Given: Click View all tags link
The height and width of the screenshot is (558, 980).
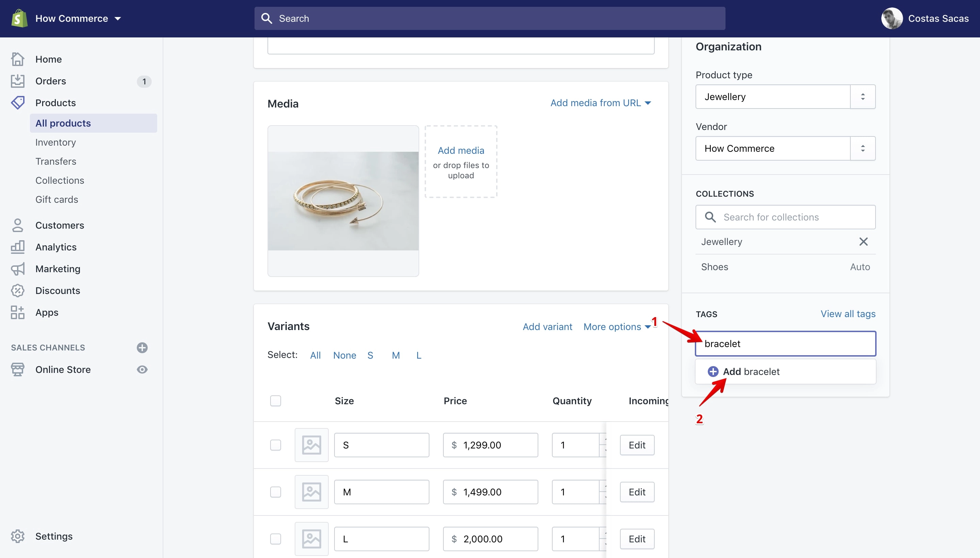Looking at the screenshot, I should click(848, 314).
